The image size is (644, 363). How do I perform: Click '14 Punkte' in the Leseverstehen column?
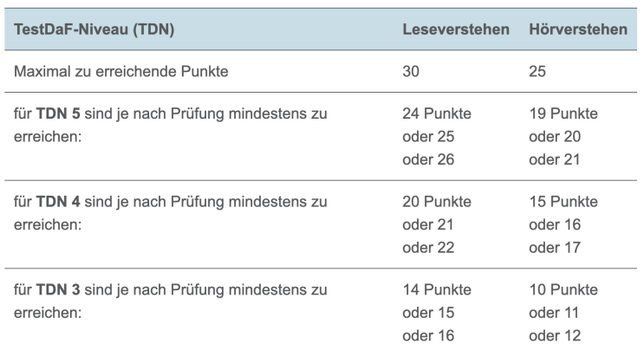437,290
